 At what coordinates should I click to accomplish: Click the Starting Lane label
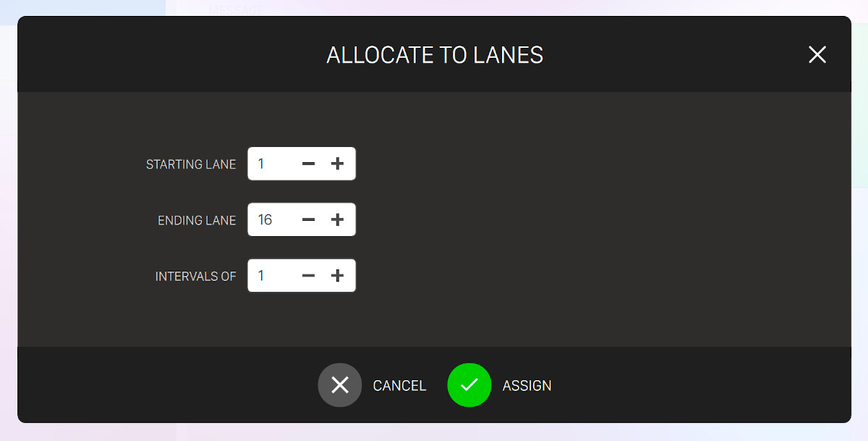[x=191, y=164]
